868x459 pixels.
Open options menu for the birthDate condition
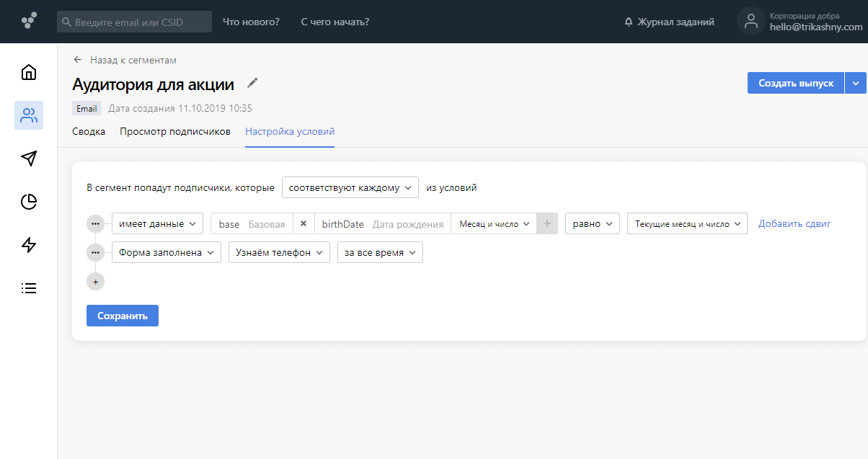pos(95,223)
